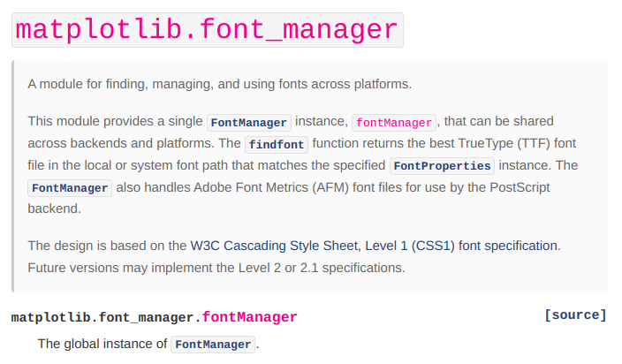Click the 'This module provides a single' text

tap(115, 121)
